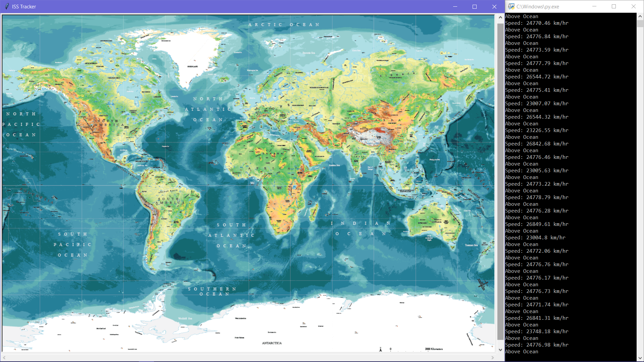Click the ISS Tracker window title text

pos(24,6)
